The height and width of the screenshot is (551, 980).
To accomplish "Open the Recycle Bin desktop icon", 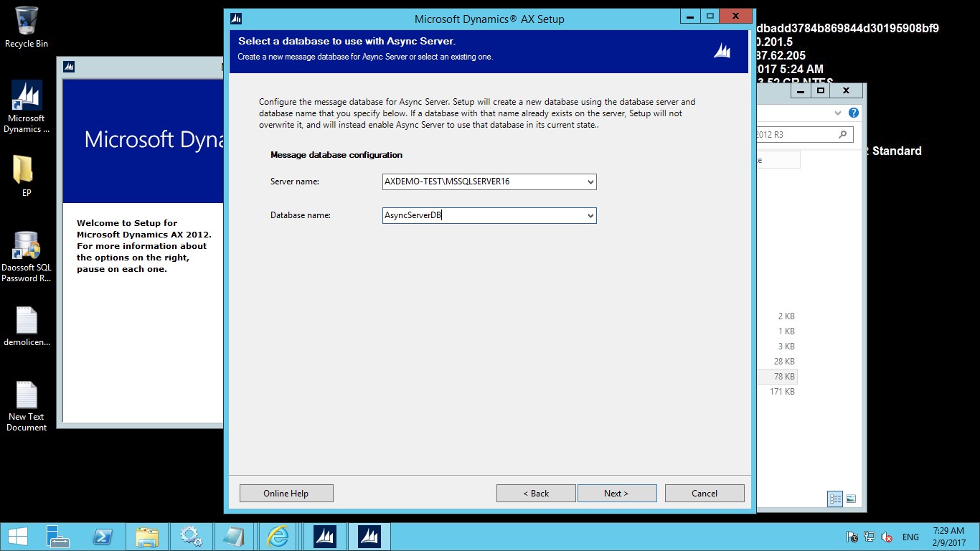I will (x=26, y=27).
